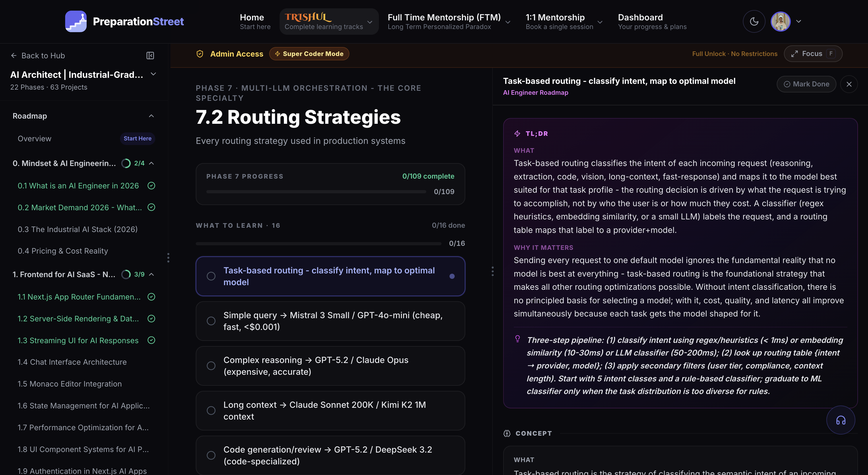868x475 pixels.
Task: Click the Phase 7 progress bar
Action: point(316,192)
